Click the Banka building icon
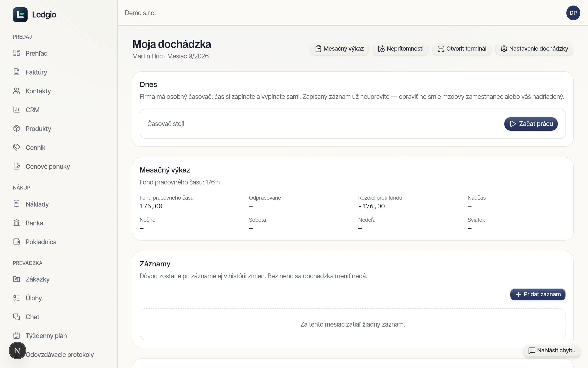Image resolution: width=588 pixels, height=368 pixels. pos(17,223)
